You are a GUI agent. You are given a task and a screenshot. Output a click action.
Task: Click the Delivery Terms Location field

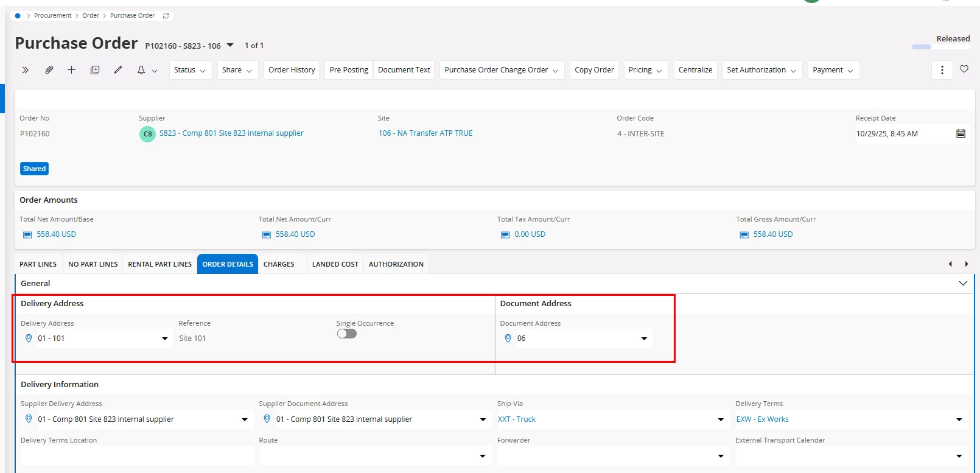click(x=137, y=455)
